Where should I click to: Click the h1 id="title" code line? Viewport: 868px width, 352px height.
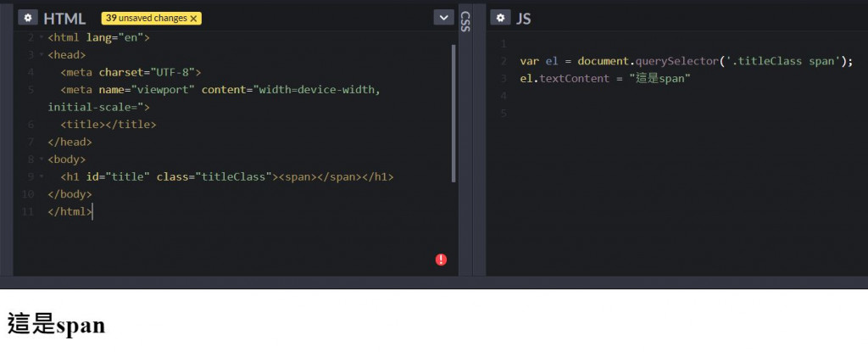[x=227, y=176]
